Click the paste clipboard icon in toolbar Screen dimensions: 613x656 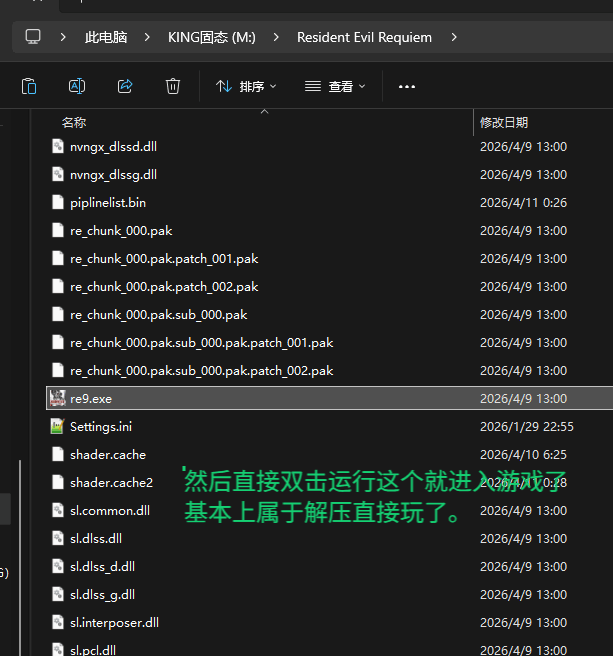click(29, 87)
